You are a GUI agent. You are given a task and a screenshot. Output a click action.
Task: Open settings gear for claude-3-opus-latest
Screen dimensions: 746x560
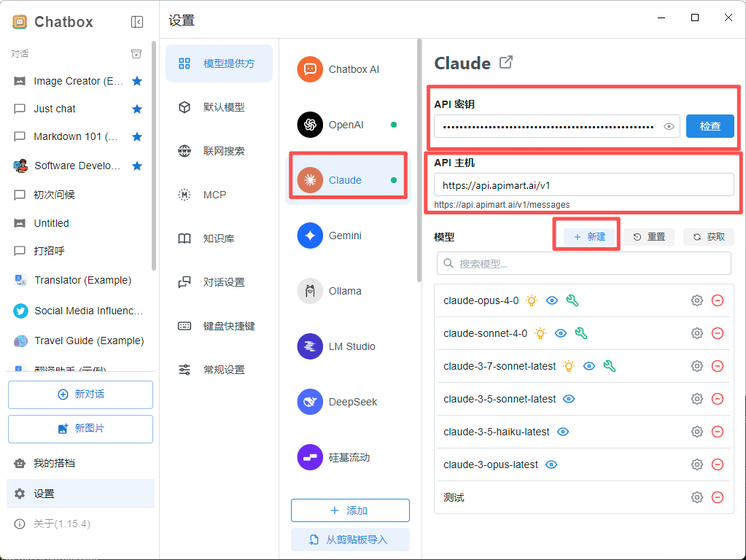click(x=697, y=464)
